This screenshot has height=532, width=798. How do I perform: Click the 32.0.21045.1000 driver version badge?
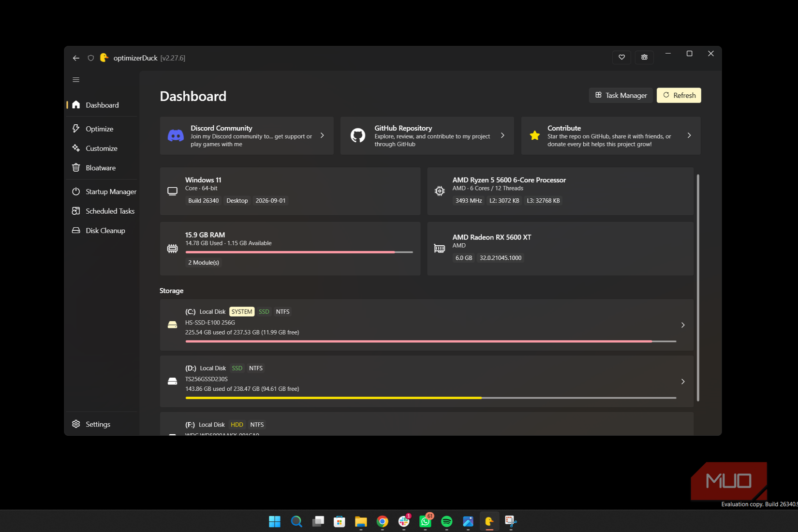(x=501, y=258)
